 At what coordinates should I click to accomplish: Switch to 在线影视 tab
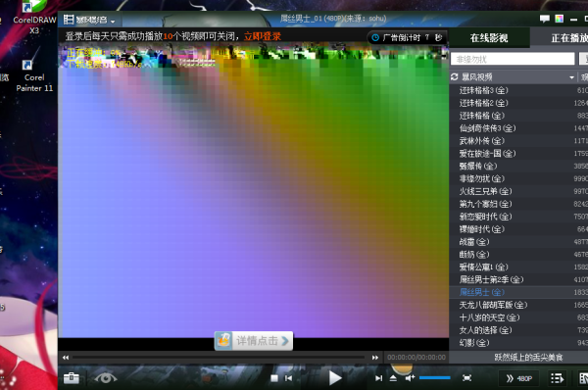coord(489,38)
